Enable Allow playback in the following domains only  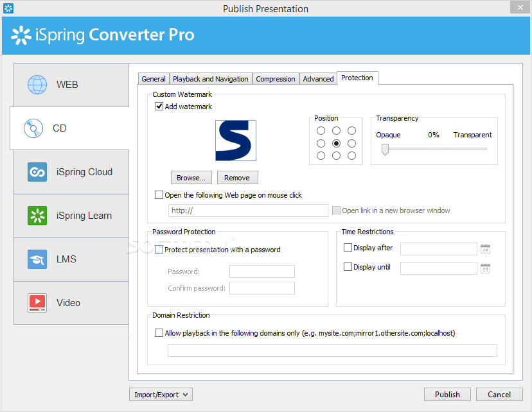point(159,332)
